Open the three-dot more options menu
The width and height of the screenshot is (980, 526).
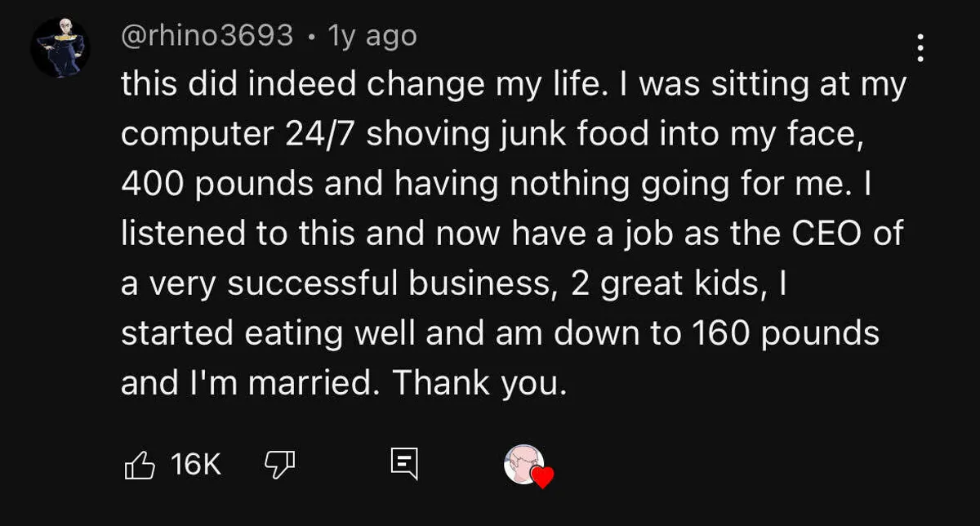[x=920, y=49]
